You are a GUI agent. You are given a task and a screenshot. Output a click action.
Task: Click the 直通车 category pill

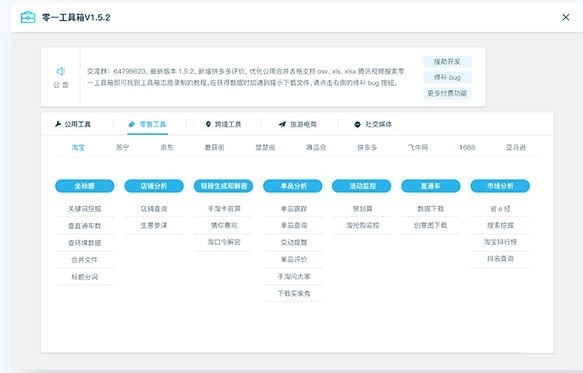pos(431,186)
